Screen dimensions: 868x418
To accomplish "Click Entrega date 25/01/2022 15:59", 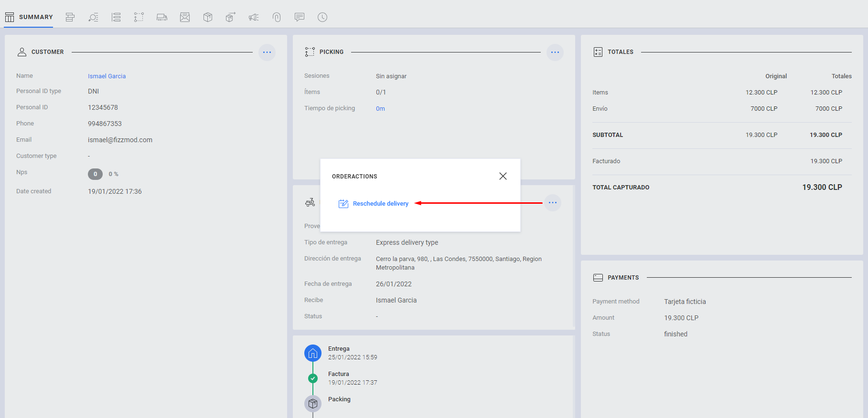I will coord(353,357).
